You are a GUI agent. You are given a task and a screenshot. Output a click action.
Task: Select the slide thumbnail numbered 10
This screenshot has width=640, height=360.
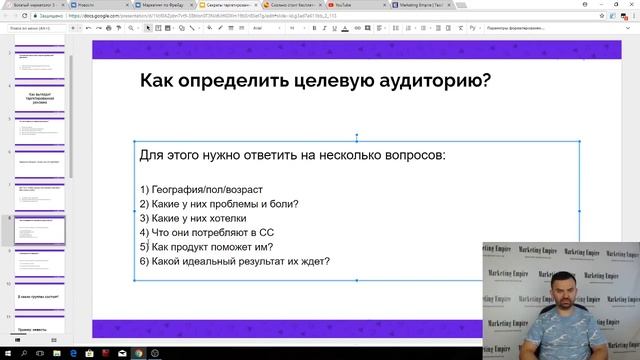click(x=40, y=296)
